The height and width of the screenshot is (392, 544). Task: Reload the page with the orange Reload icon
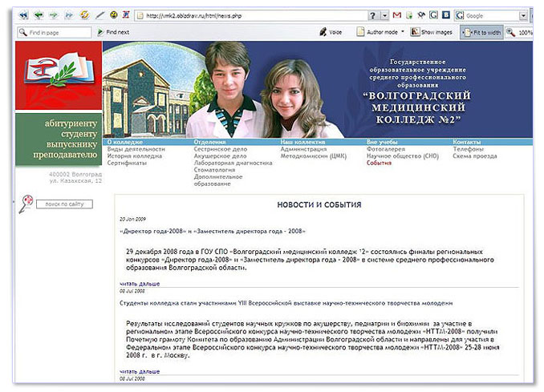point(85,15)
